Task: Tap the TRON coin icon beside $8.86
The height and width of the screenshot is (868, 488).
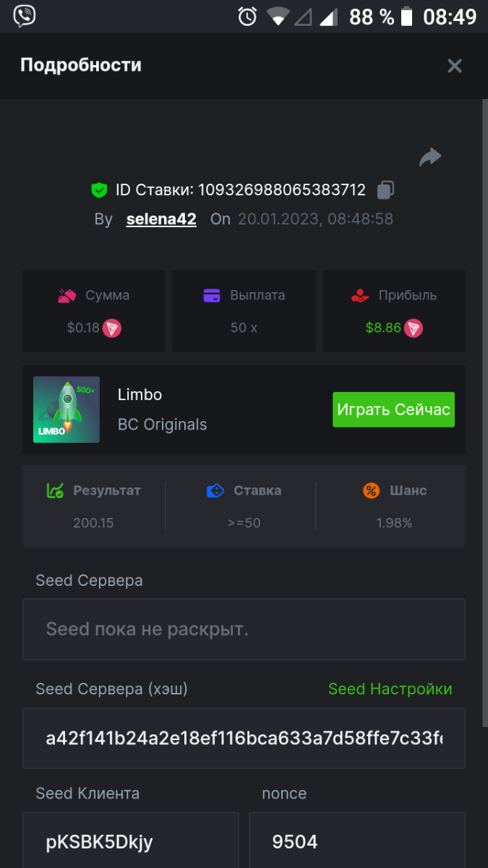Action: (414, 328)
